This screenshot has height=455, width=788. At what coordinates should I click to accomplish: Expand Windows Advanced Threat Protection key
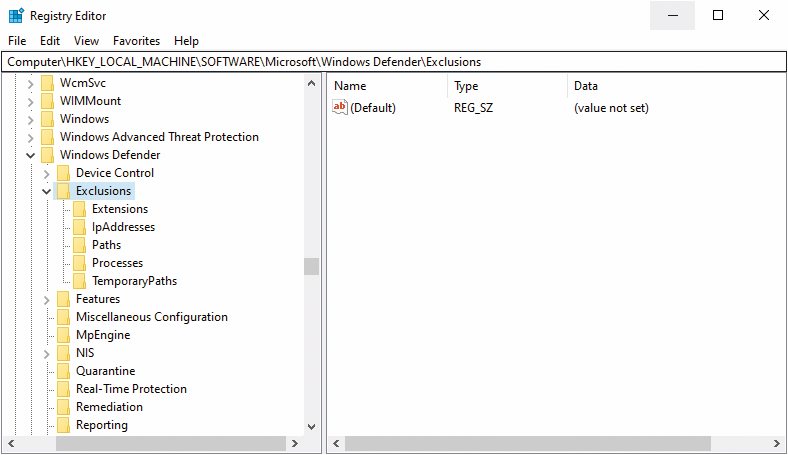click(31, 138)
